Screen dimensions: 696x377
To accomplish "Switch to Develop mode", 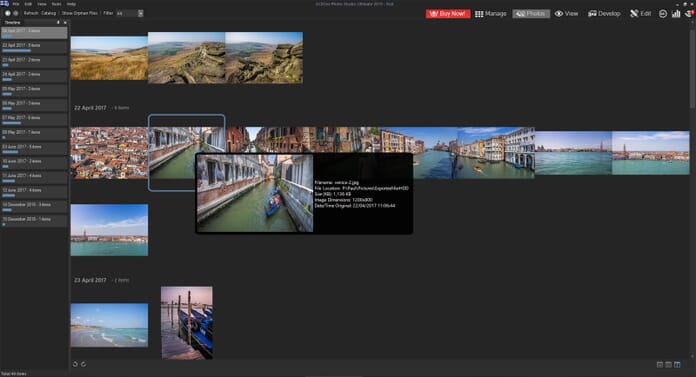I will click(x=604, y=14).
